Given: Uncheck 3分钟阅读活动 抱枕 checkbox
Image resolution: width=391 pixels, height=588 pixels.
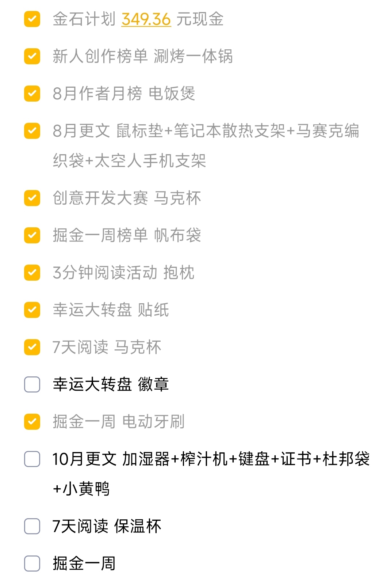Looking at the screenshot, I should (32, 273).
